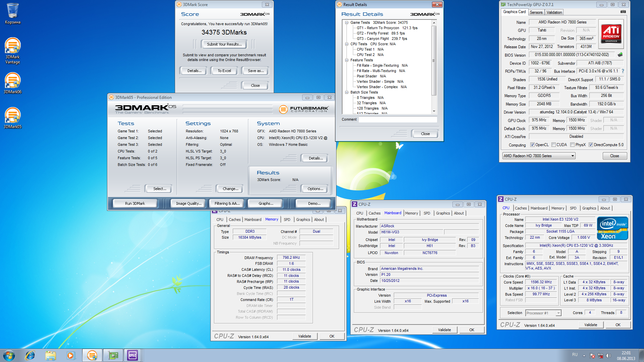
Task: Open the volume speaker tray icon
Action: (608, 356)
